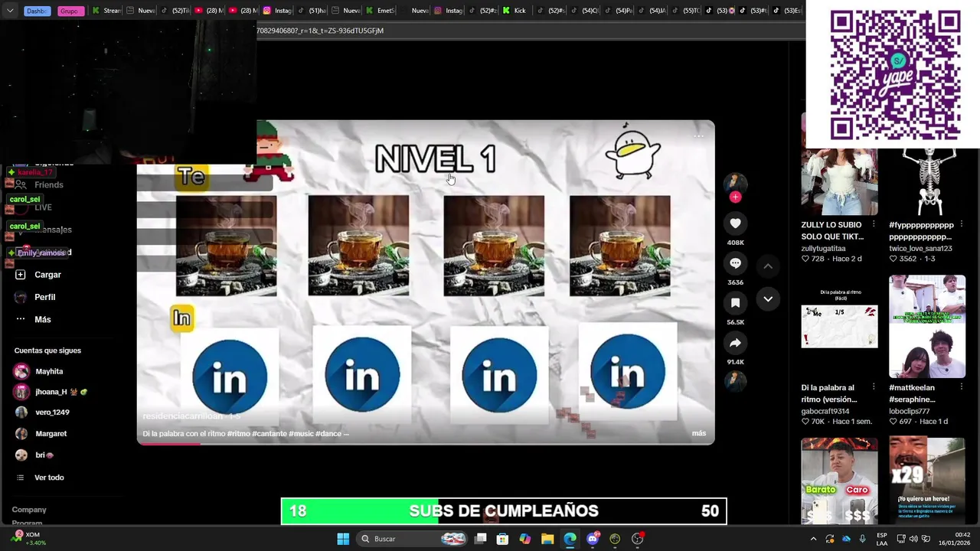Open video options three-dot menu

click(x=698, y=136)
